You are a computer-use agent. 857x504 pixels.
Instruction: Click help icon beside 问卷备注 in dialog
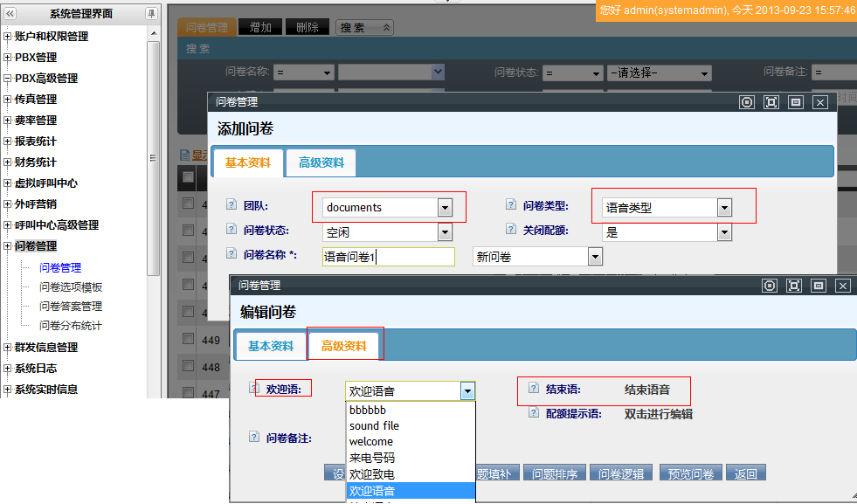(x=254, y=437)
